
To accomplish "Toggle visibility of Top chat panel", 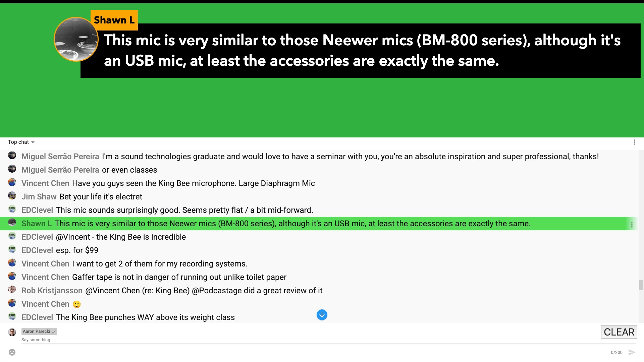I will [x=21, y=142].
